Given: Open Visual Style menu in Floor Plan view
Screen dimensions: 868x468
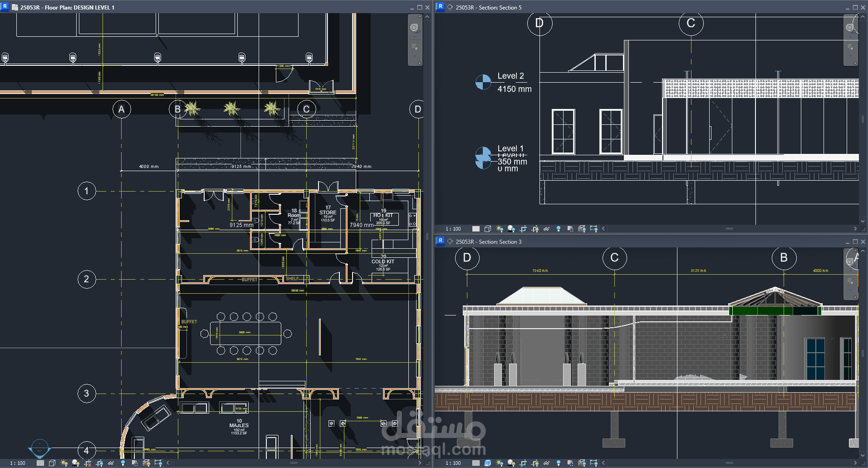Looking at the screenshot, I should point(52,463).
